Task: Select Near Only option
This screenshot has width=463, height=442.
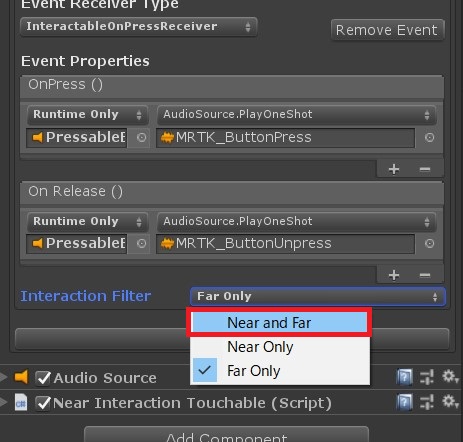Action: (x=280, y=347)
